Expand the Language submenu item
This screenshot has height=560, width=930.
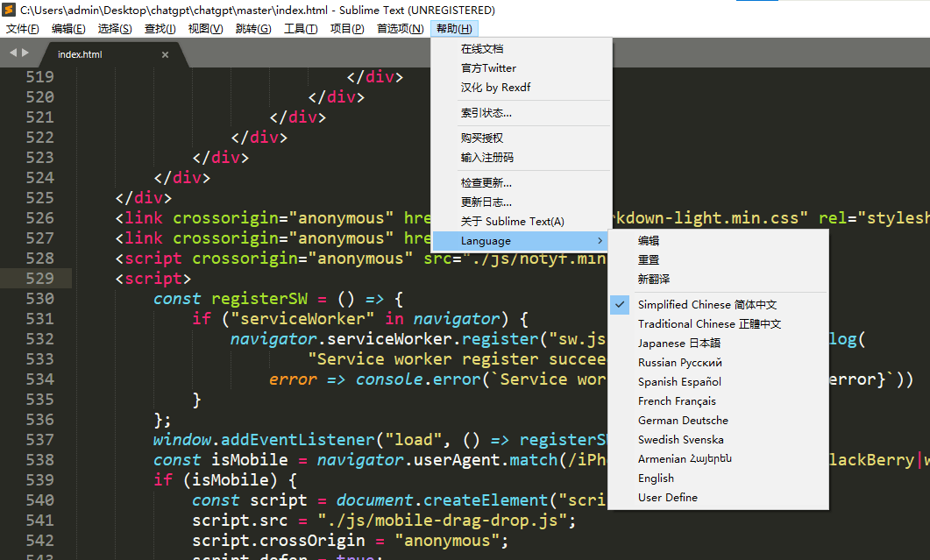[x=522, y=241]
